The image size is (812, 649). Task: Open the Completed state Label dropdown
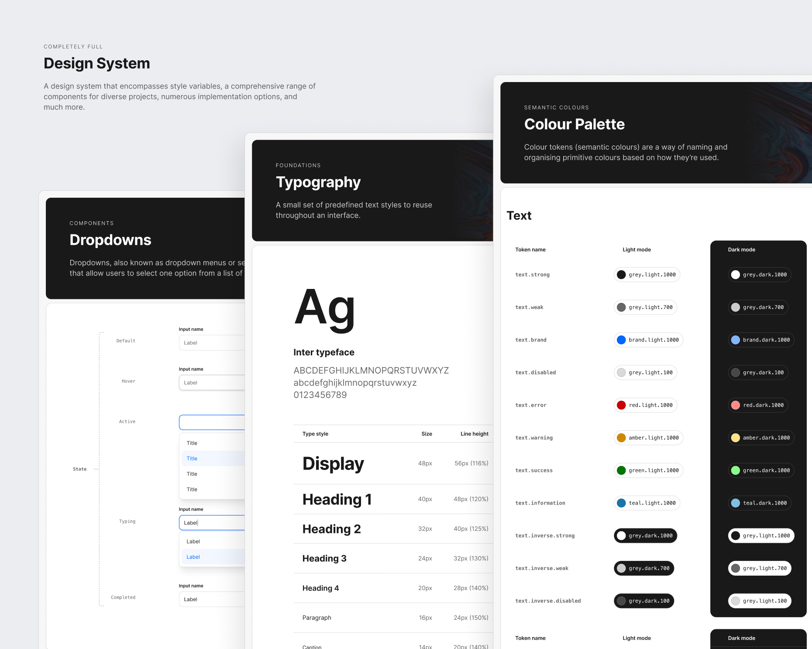point(213,599)
